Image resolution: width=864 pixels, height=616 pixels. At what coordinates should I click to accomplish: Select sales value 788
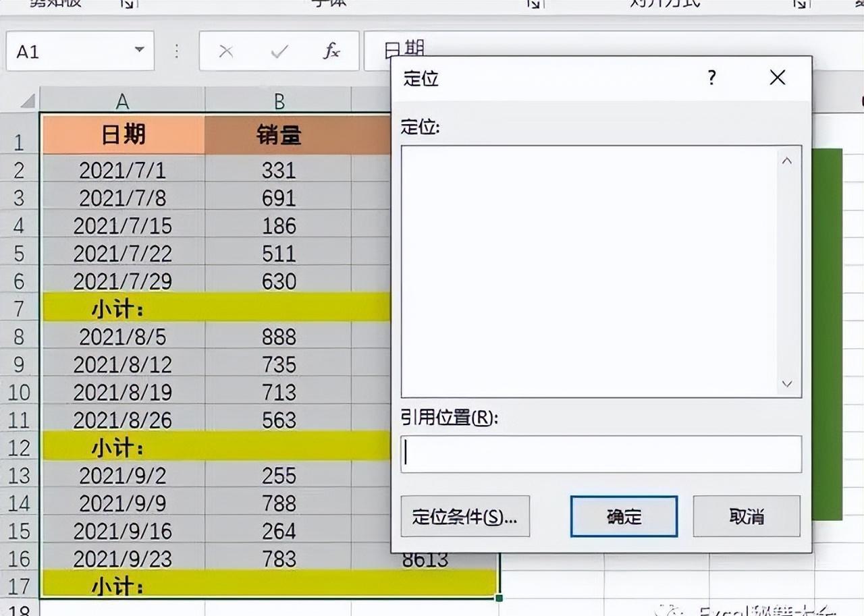pos(279,503)
